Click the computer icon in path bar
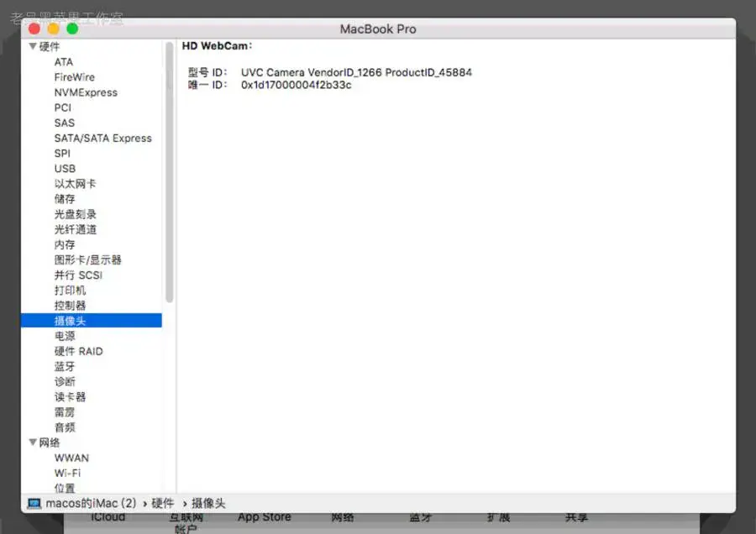 coord(34,503)
